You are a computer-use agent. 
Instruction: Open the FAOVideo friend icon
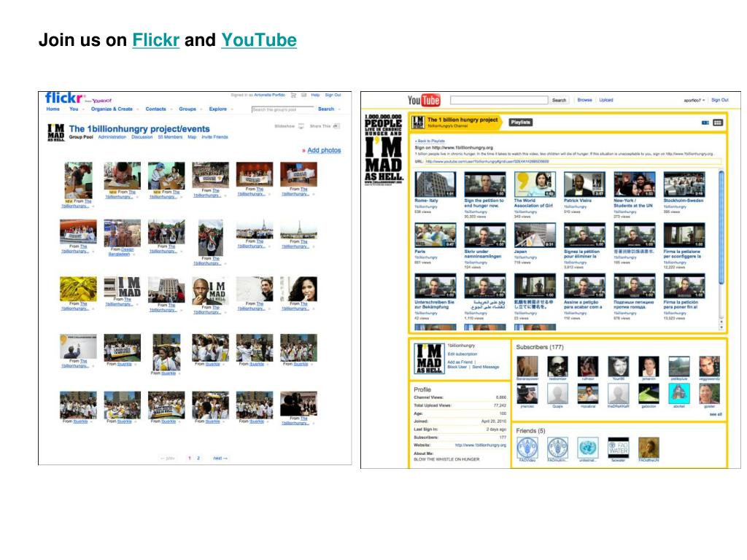click(x=527, y=448)
